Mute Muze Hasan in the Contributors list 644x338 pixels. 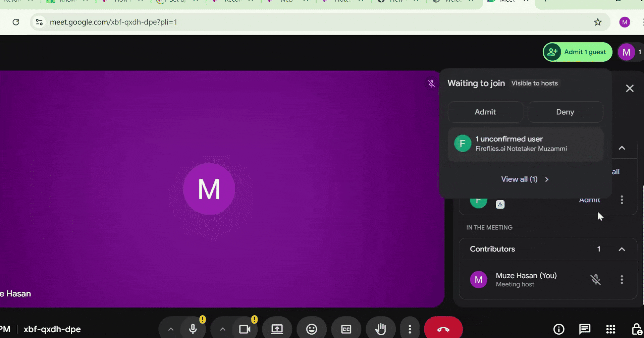point(596,279)
